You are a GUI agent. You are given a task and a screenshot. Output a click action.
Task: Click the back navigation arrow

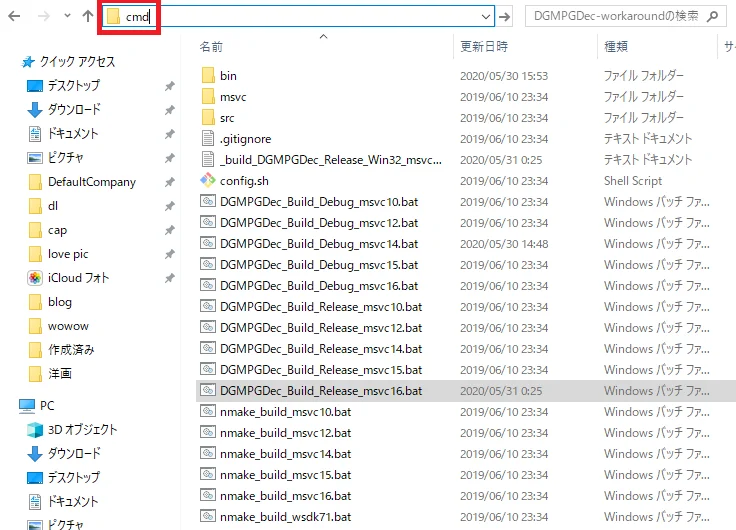click(x=14, y=17)
